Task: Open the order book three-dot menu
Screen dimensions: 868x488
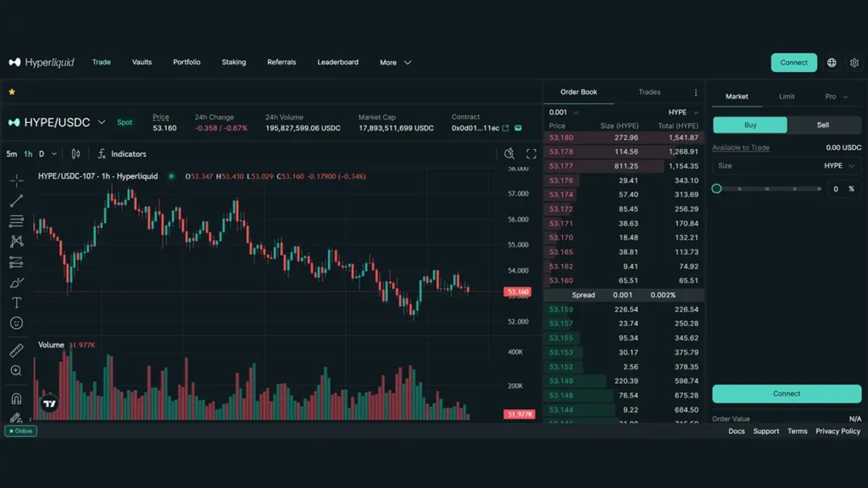Action: coord(696,92)
